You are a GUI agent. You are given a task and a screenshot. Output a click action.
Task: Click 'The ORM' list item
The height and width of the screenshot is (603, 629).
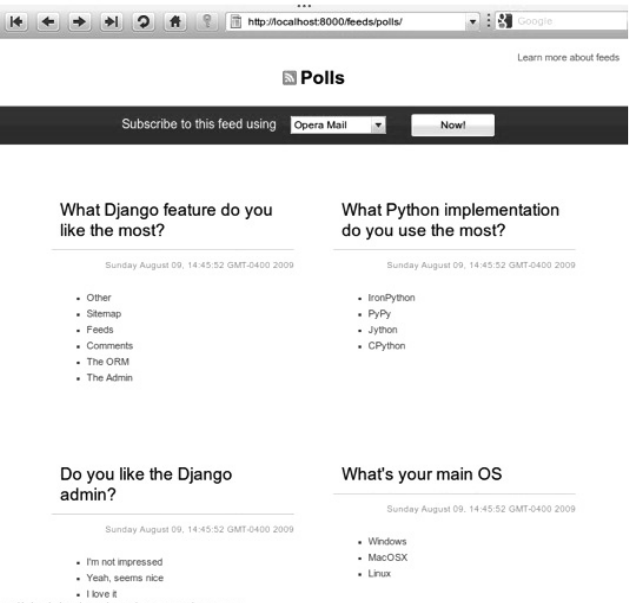[108, 362]
